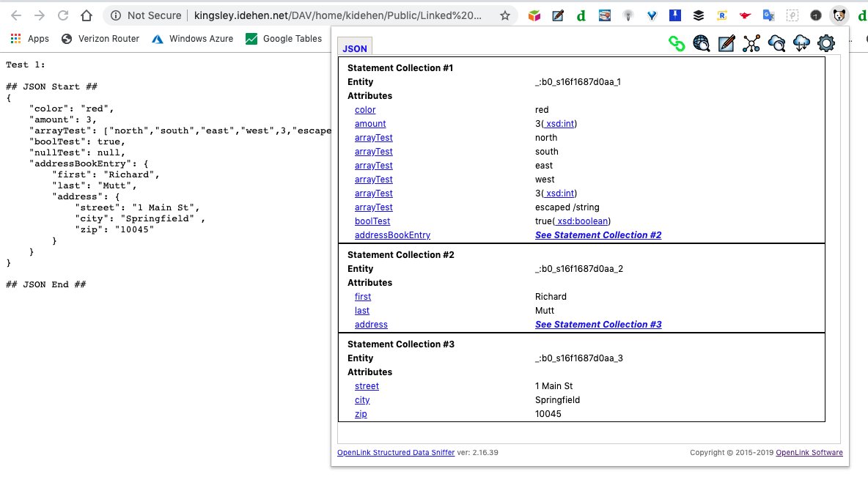Click the 'city' attribute link

pos(362,399)
